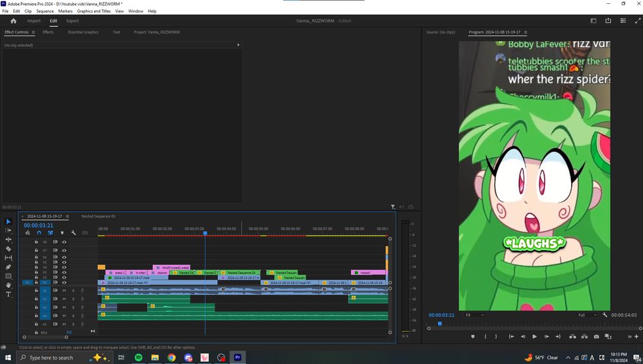Toggle Snap in timeline magnet icon
The width and height of the screenshot is (643, 364).
(39, 233)
